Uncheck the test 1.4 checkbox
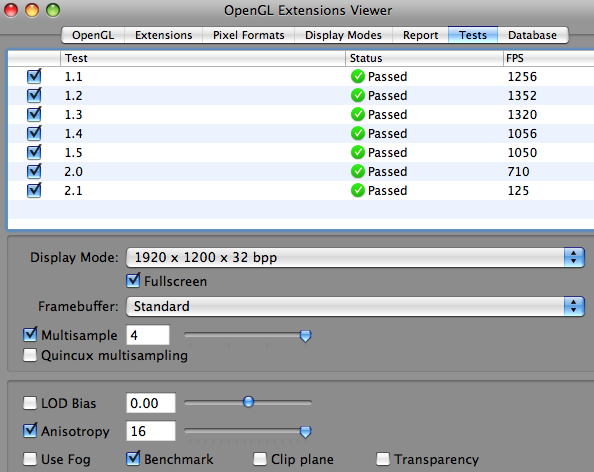The image size is (594, 472). 34,133
